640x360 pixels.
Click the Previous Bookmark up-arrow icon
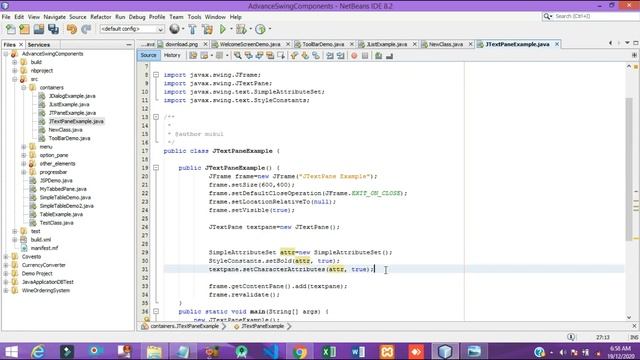(294, 56)
